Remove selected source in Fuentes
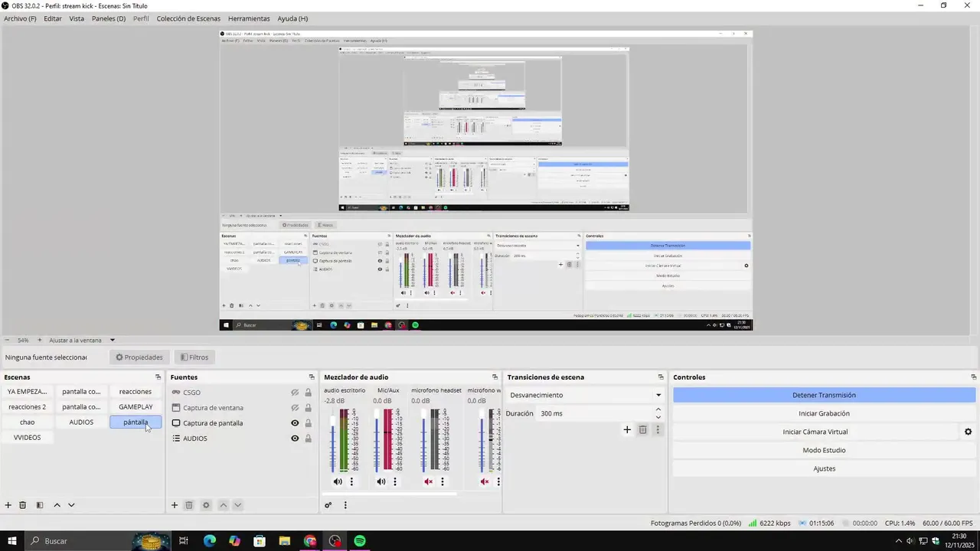This screenshot has height=551, width=980. click(x=189, y=505)
